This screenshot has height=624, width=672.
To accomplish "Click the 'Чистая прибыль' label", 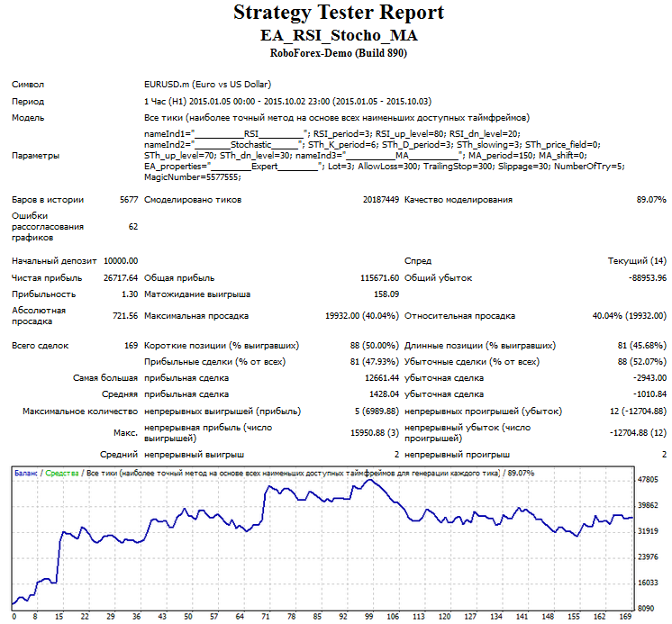I will [x=47, y=278].
